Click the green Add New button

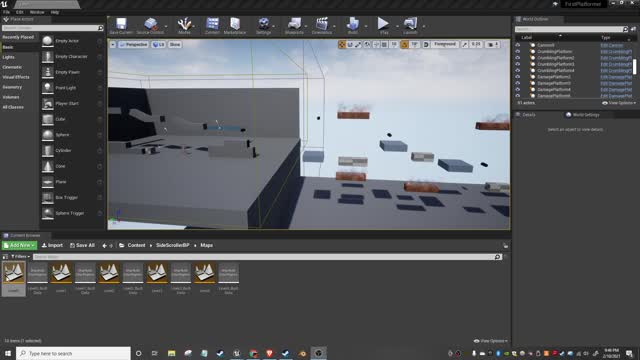point(19,245)
